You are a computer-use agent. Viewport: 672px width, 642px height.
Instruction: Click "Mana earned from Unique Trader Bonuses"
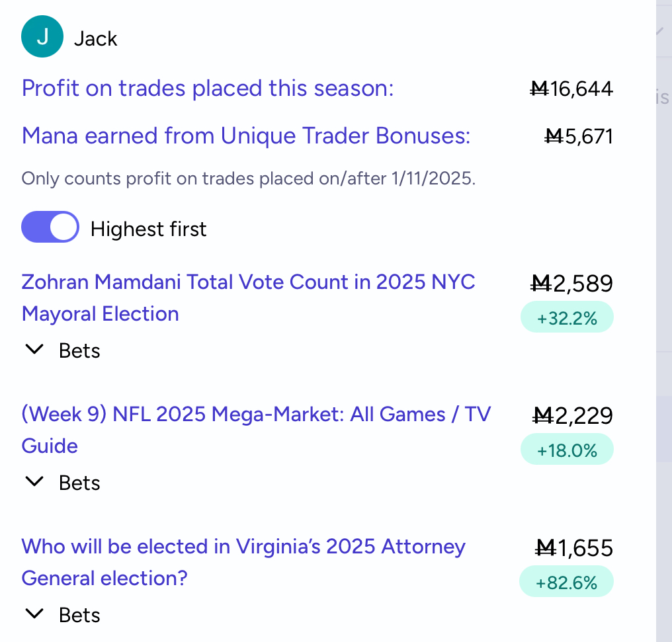(246, 136)
